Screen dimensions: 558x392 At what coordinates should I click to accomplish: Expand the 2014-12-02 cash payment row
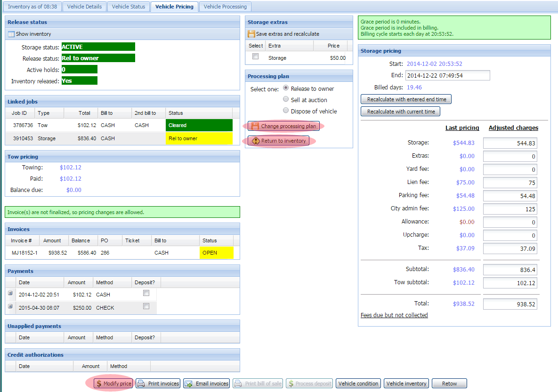pos(10,293)
